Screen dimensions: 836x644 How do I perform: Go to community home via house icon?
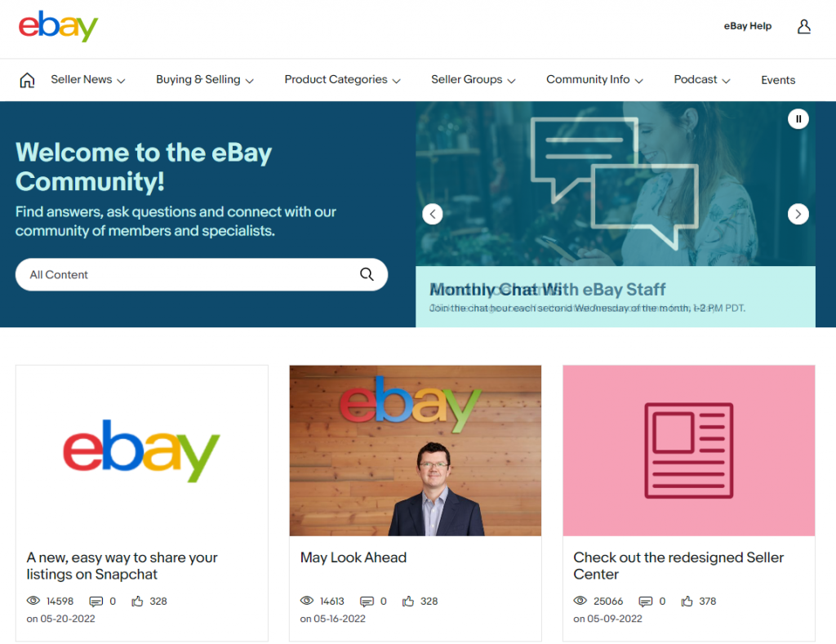tap(27, 80)
